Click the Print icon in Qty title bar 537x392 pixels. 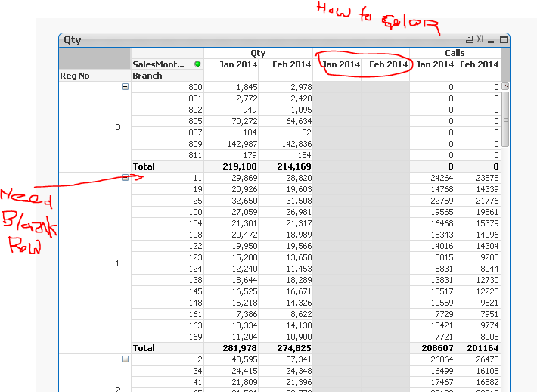[x=469, y=40]
